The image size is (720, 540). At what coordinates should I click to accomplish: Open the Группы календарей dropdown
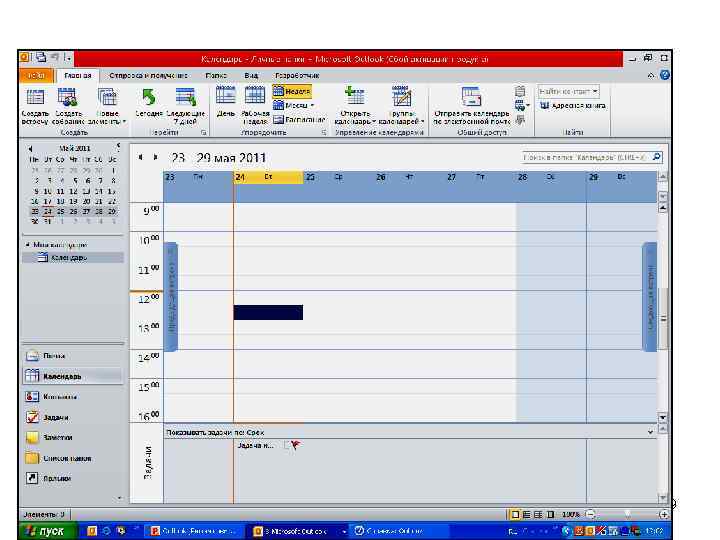(401, 106)
